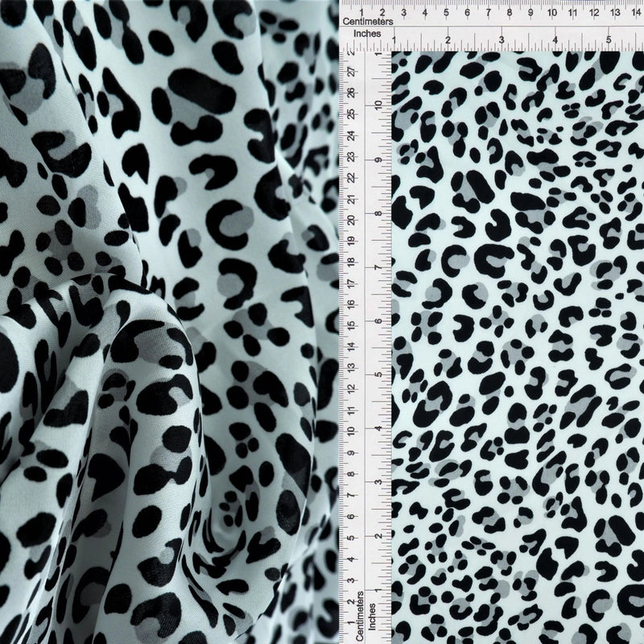Select the 14 mark on the horizontal centimeter ruler
This screenshot has height=644, width=644.
coord(636,12)
